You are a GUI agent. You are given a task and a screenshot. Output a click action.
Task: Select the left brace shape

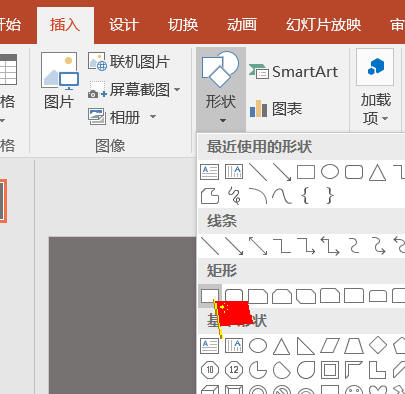(x=305, y=195)
